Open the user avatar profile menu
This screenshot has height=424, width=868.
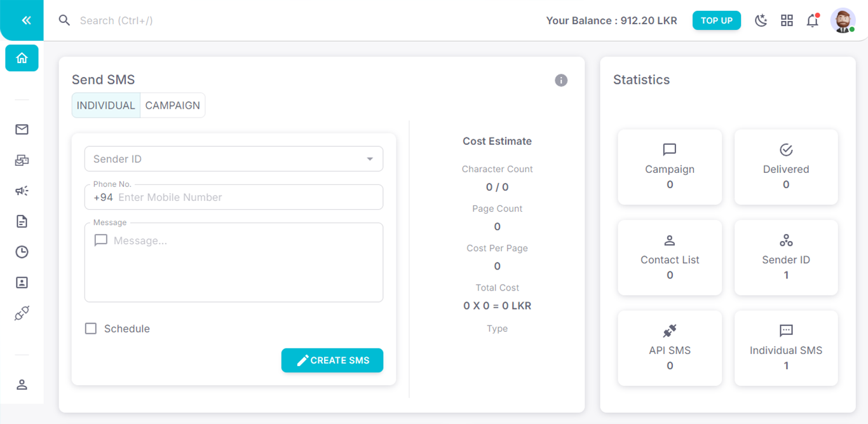tap(843, 20)
